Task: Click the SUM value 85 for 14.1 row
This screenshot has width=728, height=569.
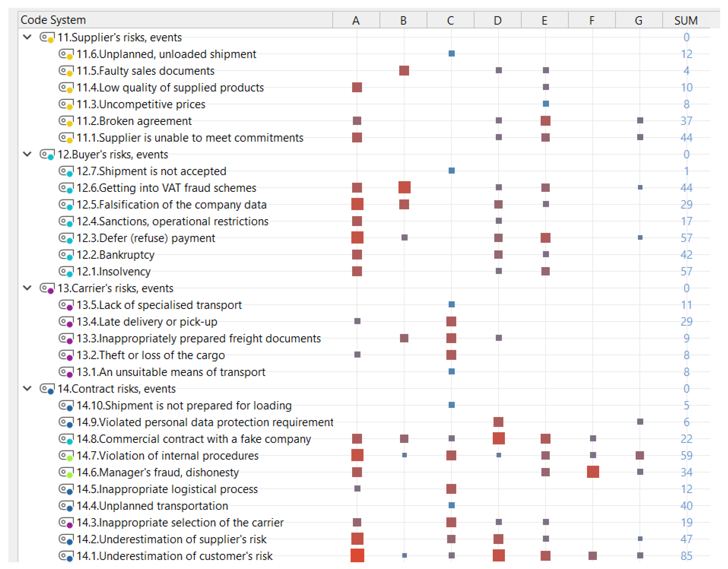Action: [686, 556]
